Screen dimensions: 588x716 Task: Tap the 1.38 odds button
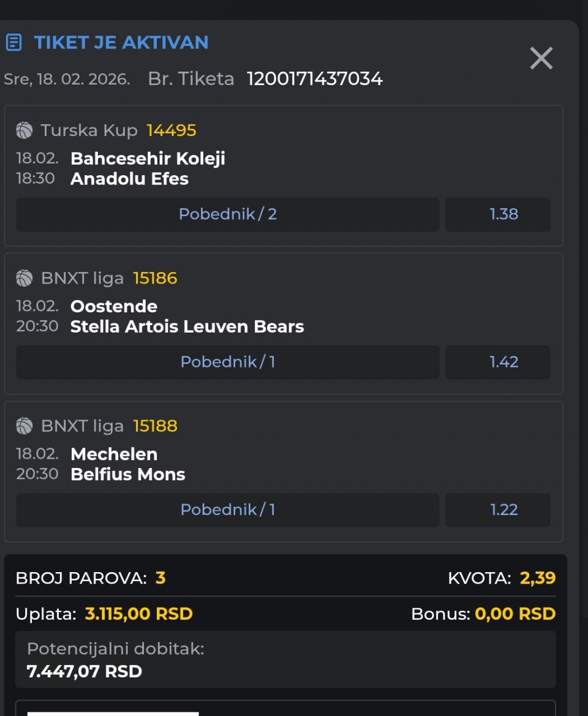(x=503, y=214)
